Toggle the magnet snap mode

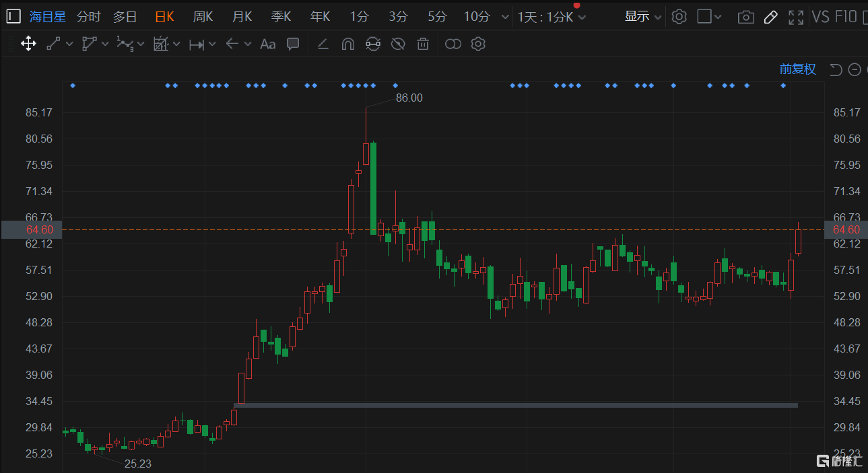[347, 44]
